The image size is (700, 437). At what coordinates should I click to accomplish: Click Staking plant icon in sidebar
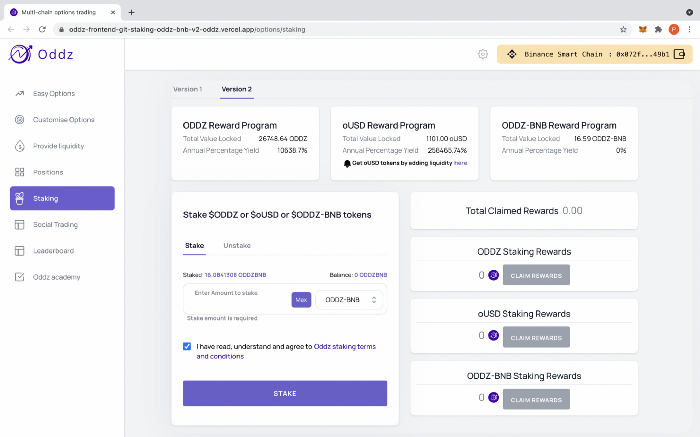point(20,198)
